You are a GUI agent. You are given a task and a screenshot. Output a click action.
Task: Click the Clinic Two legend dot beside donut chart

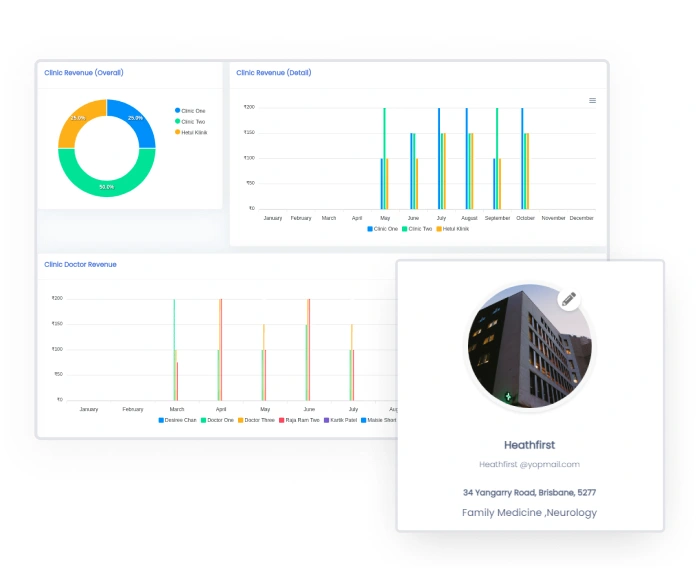(178, 121)
